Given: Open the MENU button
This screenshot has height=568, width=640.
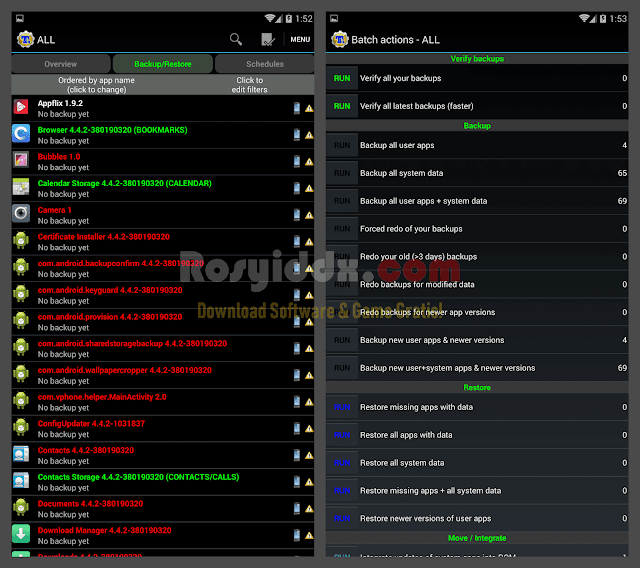Looking at the screenshot, I should [x=300, y=40].
